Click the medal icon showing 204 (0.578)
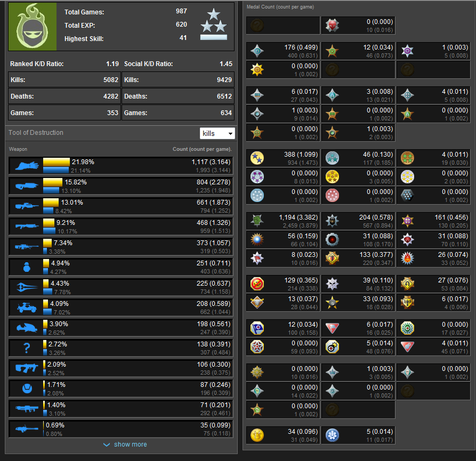This screenshot has height=461, width=476. coord(332,221)
